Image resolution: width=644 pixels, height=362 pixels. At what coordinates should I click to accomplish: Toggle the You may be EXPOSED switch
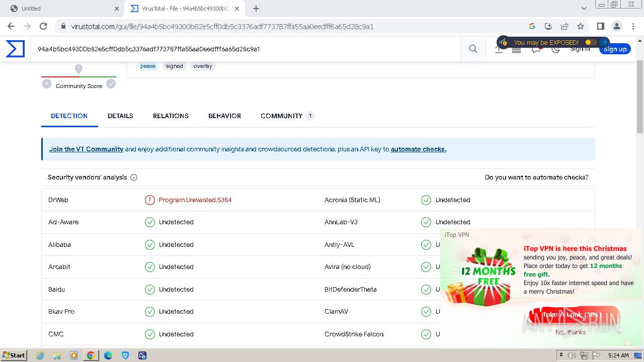[x=591, y=42]
